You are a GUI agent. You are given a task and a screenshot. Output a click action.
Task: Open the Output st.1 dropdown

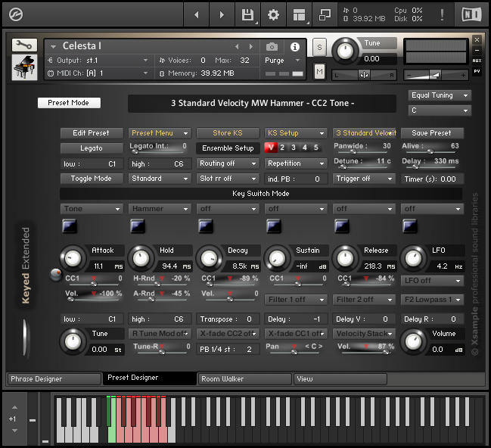(98, 60)
